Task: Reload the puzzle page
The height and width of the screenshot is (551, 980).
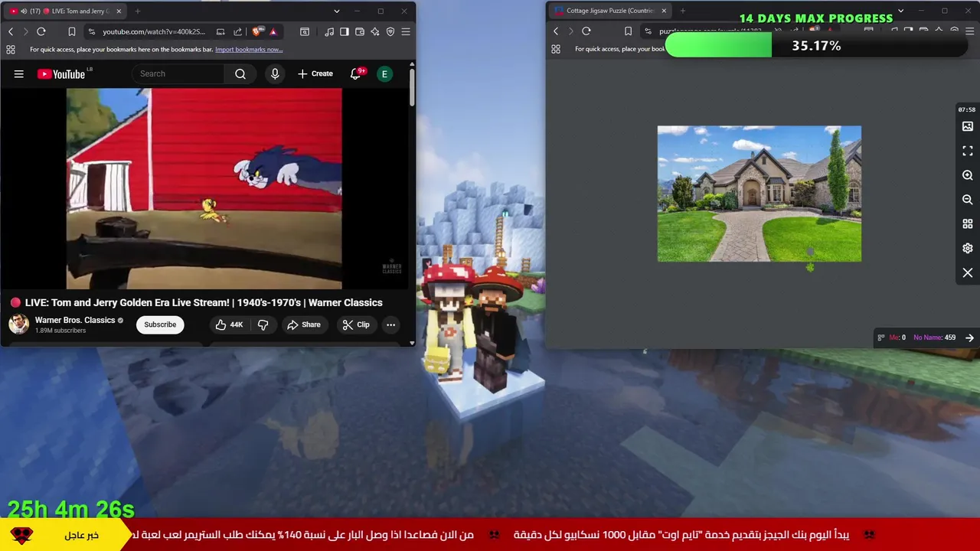Action: (586, 31)
